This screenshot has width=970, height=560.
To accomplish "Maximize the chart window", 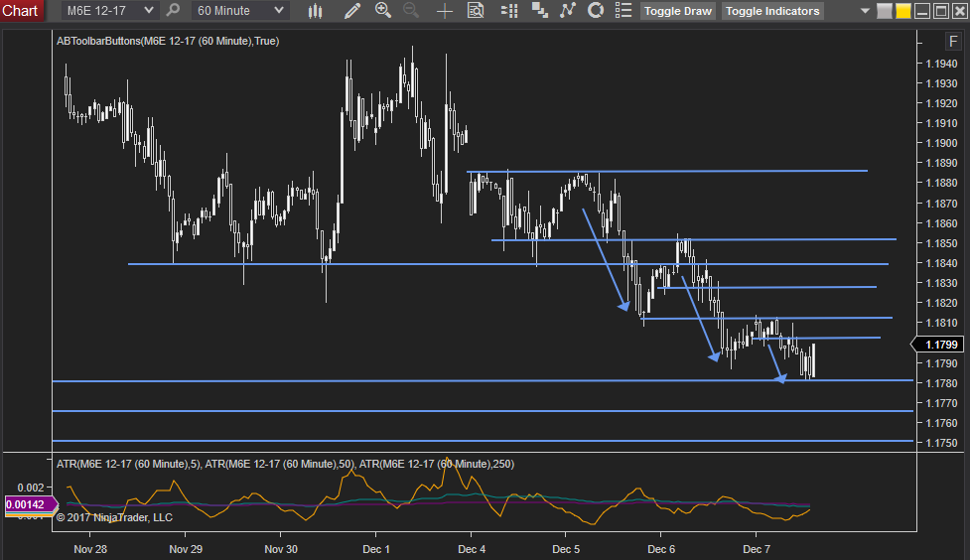I will [940, 11].
